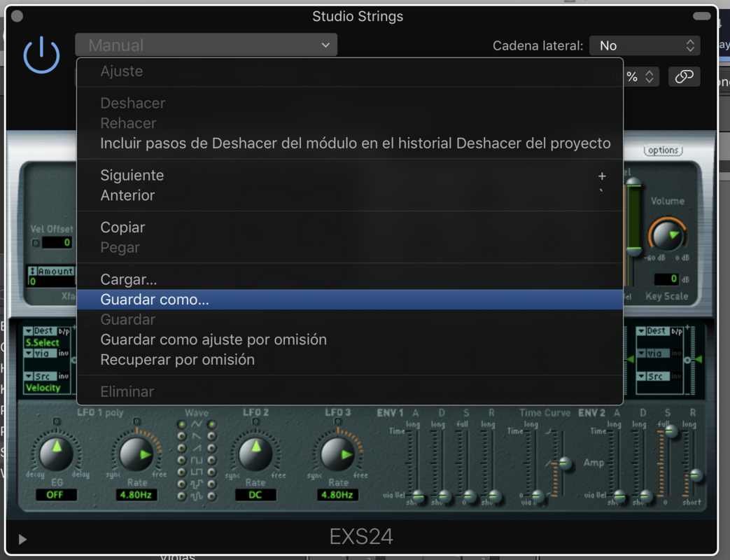Select random stepped wave for LFO 2
Screen dimensions: 730x560
click(212, 484)
